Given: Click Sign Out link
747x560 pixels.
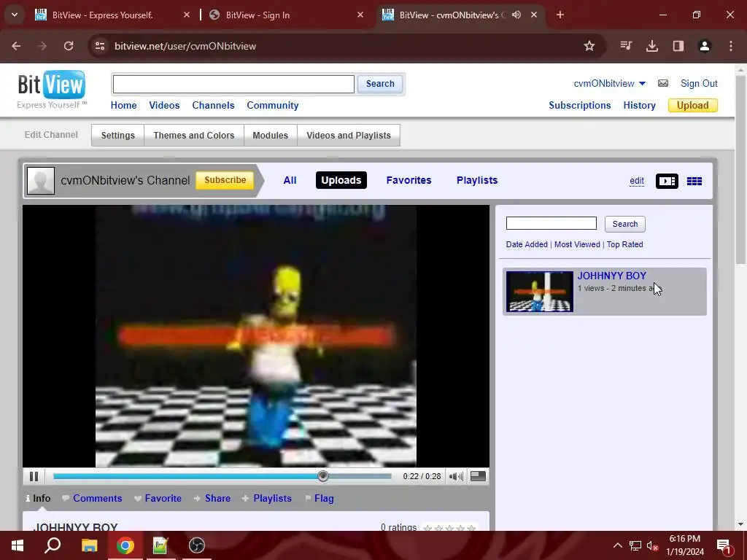Looking at the screenshot, I should pyautogui.click(x=699, y=83).
